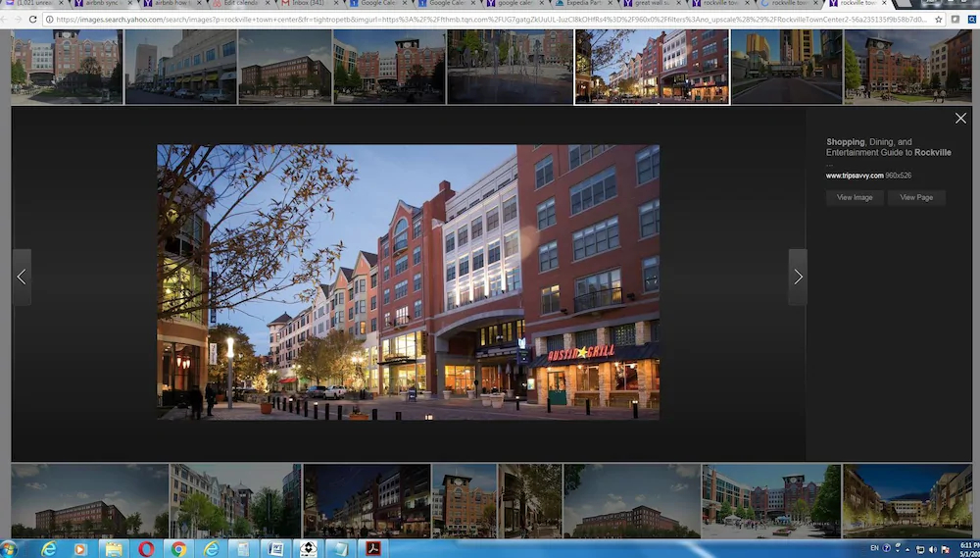
Task: Open the www.tripsavvy.com source link
Action: [855, 176]
